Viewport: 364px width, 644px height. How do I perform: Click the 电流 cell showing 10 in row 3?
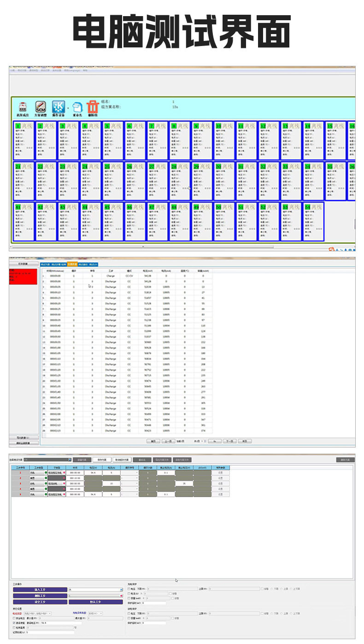tap(111, 484)
